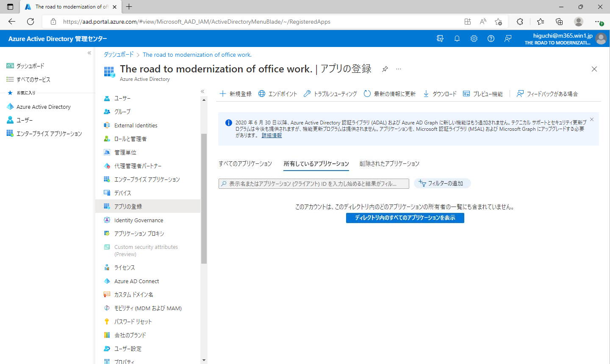The height and width of the screenshot is (364, 610).
Task: Select アプリの登録 menu item
Action: tap(147, 207)
